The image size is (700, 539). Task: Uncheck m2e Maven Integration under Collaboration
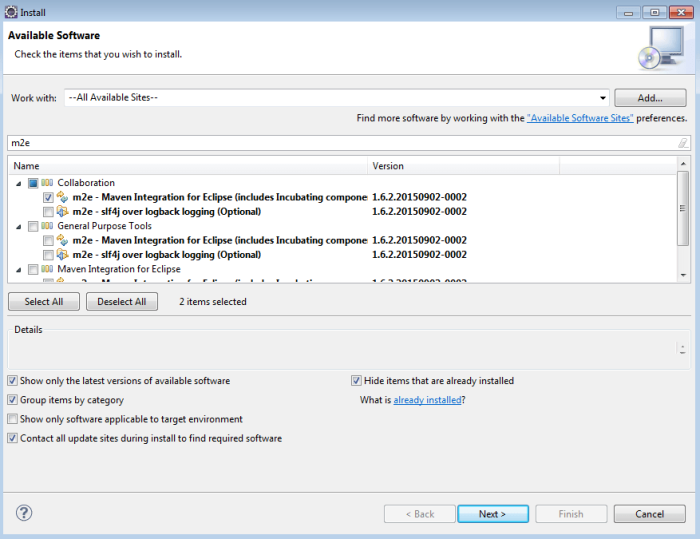48,198
